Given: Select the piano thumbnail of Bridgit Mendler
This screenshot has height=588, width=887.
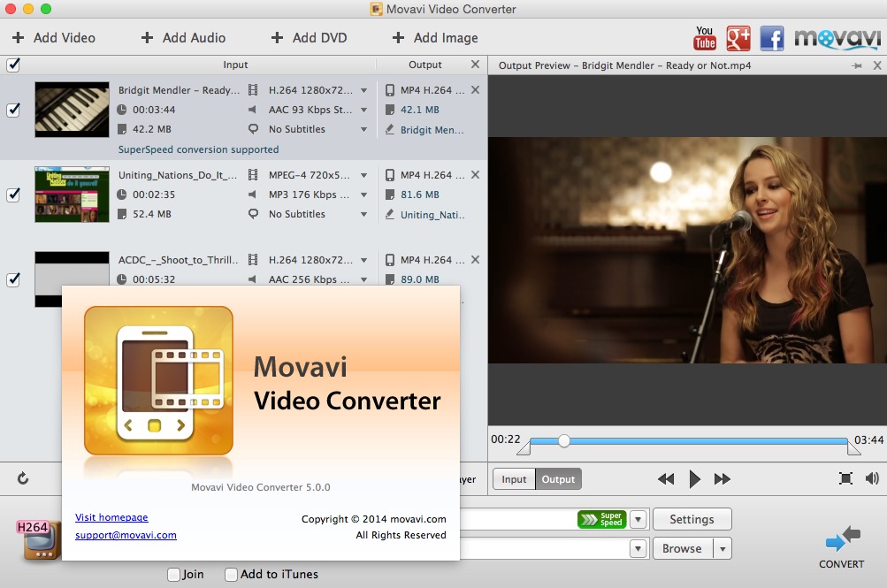Looking at the screenshot, I should pyautogui.click(x=72, y=110).
